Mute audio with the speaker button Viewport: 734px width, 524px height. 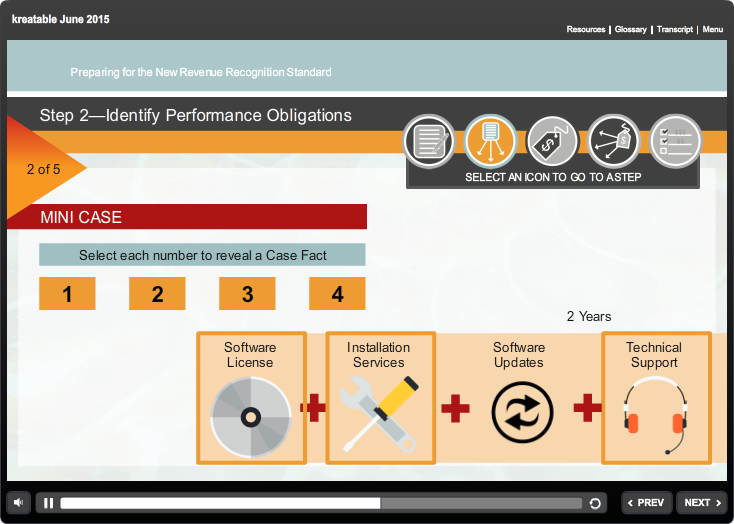[x=18, y=503]
